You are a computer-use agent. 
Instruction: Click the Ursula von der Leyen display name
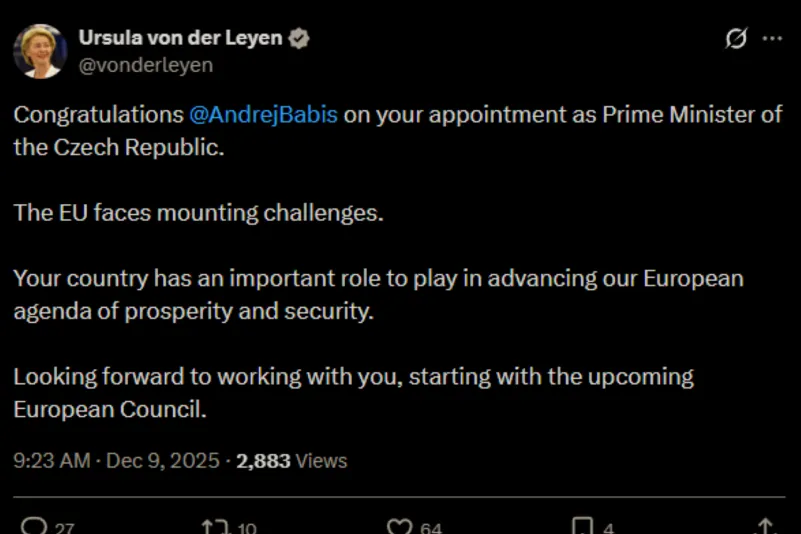[x=180, y=39]
